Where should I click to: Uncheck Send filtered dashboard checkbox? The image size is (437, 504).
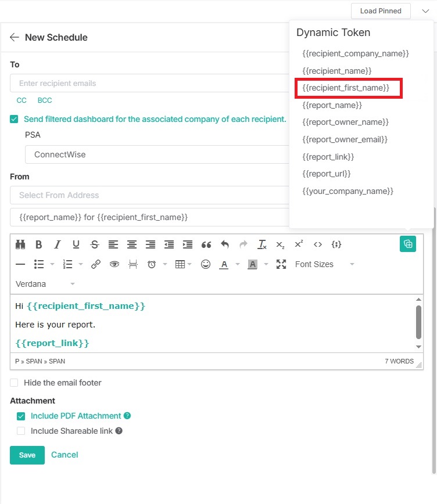point(15,119)
